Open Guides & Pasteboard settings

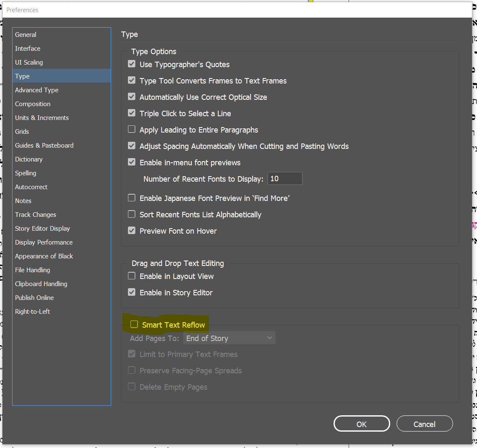pyautogui.click(x=44, y=146)
